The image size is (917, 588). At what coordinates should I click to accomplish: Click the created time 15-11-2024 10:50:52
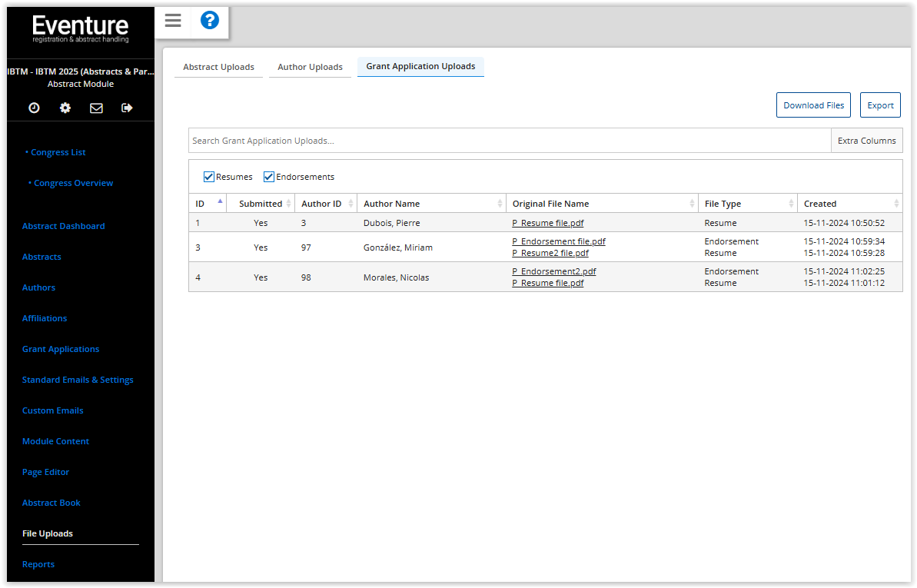(x=844, y=223)
